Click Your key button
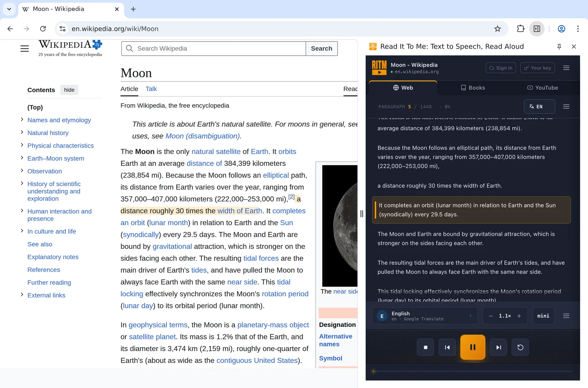 (538, 68)
